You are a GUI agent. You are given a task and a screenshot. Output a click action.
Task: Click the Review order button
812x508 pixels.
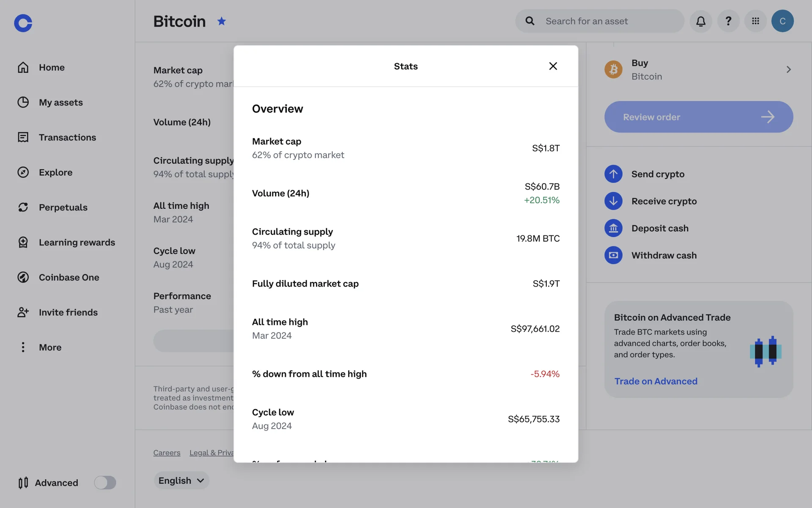(x=698, y=117)
